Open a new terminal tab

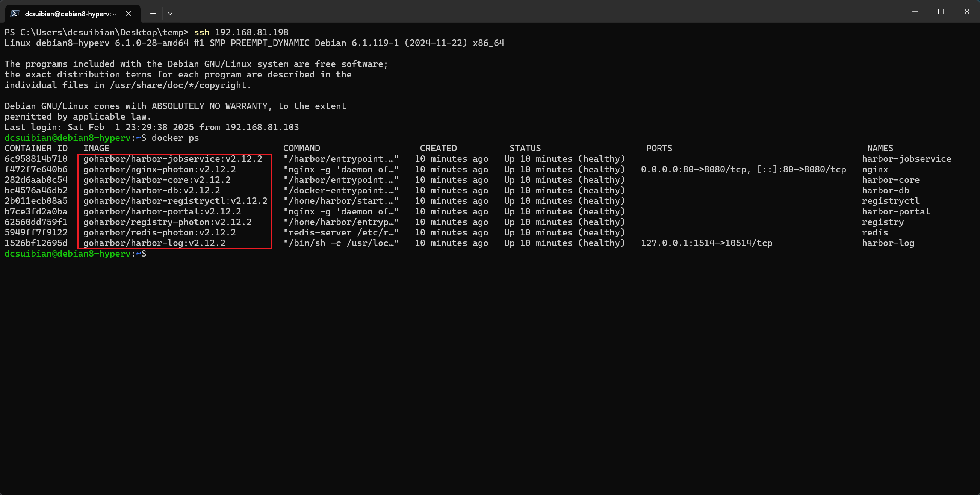tap(153, 13)
